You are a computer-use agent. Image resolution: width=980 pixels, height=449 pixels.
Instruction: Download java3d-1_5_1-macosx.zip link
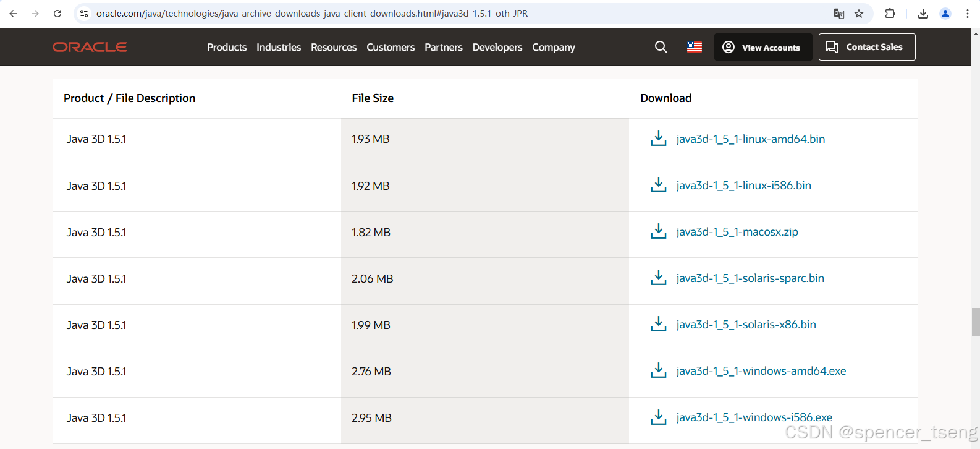tap(737, 232)
